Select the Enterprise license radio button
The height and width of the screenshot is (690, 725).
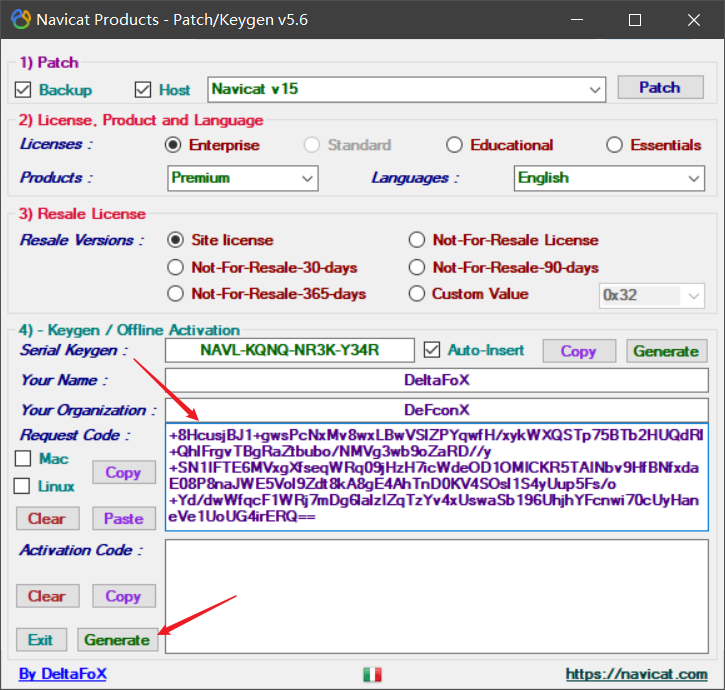pos(173,145)
